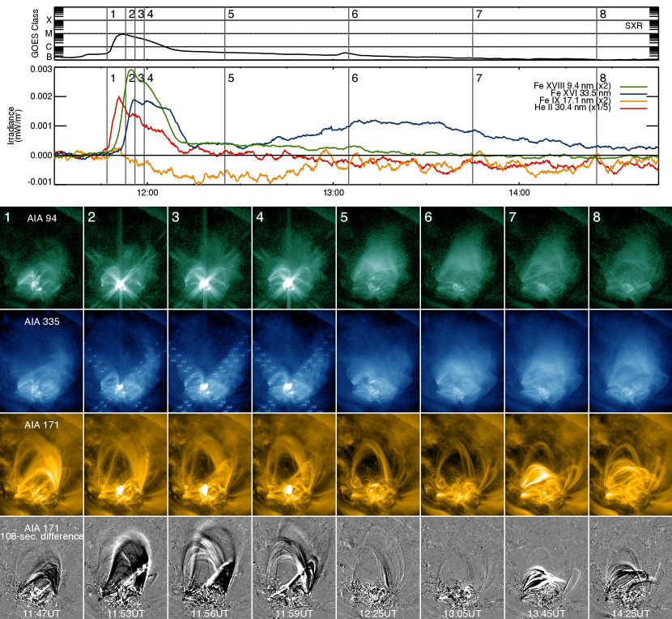Screen dimensions: 672x619
Task: Click the green curve's peak on the plot
Action: (130, 70)
